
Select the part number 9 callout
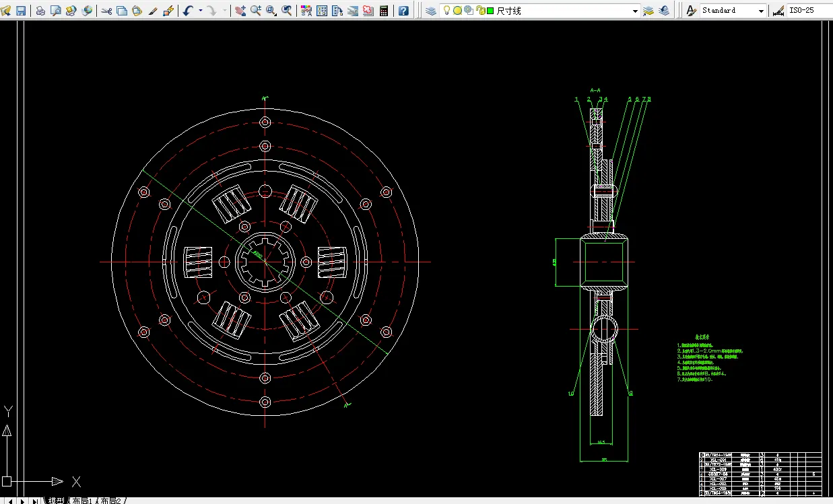point(630,394)
